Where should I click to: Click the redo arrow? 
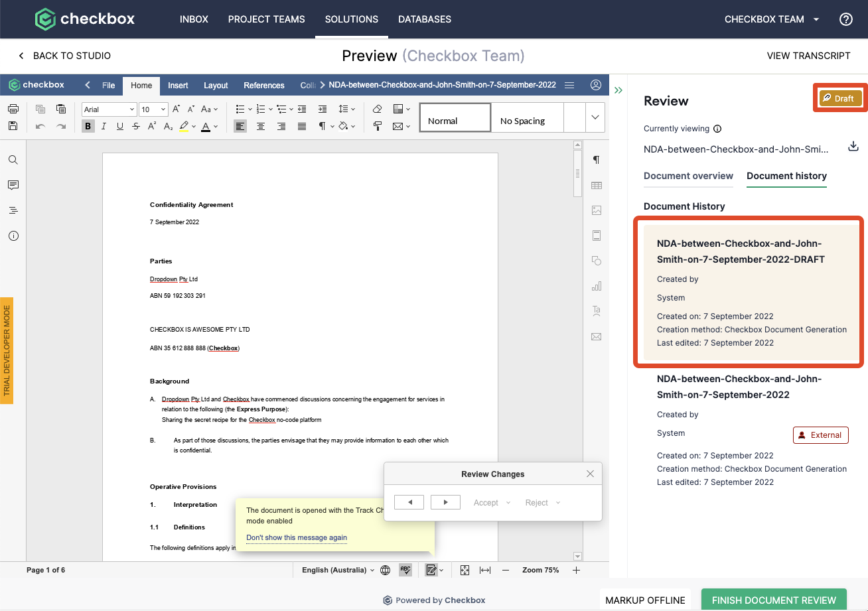(x=61, y=126)
